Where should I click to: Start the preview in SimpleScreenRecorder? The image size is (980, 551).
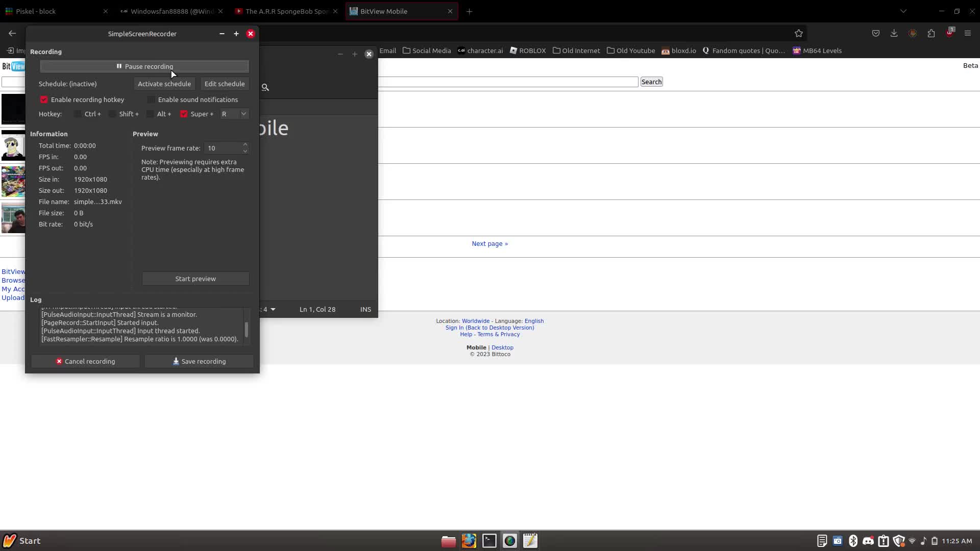195,279
